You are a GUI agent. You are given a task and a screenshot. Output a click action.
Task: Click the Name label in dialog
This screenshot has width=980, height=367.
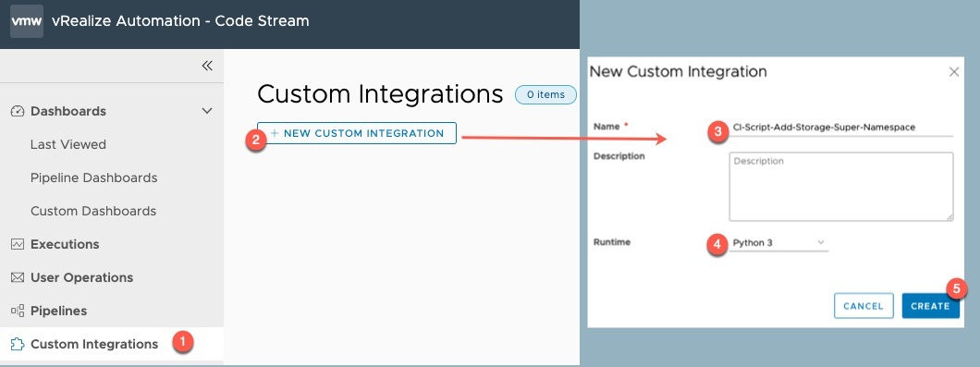[606, 127]
